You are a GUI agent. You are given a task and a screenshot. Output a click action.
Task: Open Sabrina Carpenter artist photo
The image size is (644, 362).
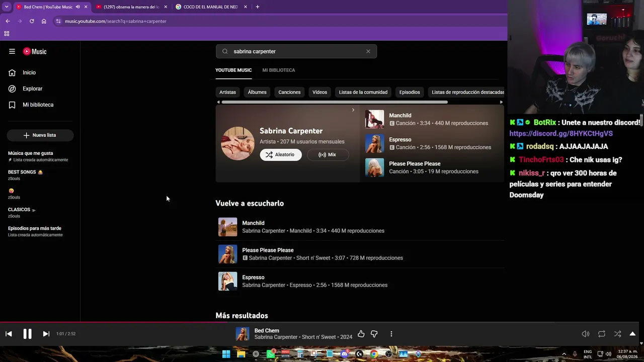click(237, 143)
